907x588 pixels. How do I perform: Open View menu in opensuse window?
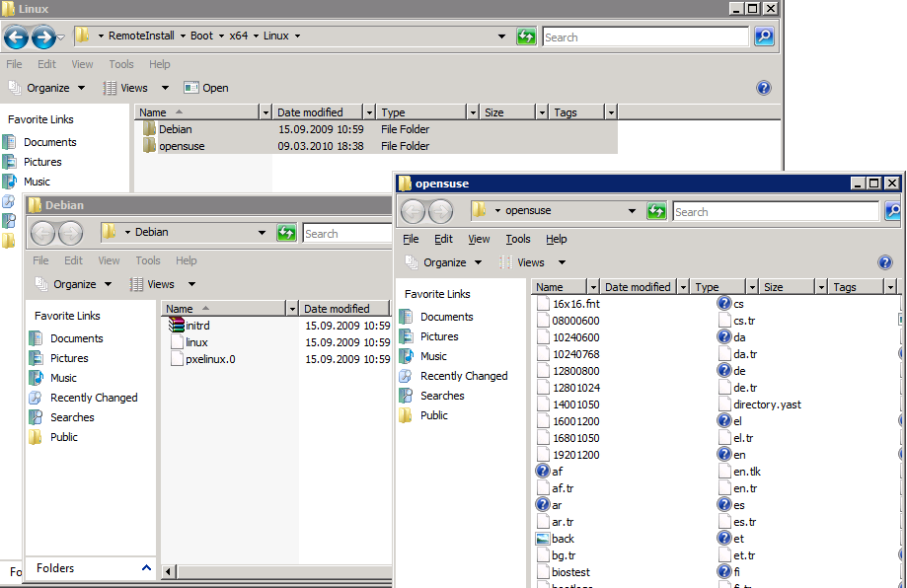[479, 239]
